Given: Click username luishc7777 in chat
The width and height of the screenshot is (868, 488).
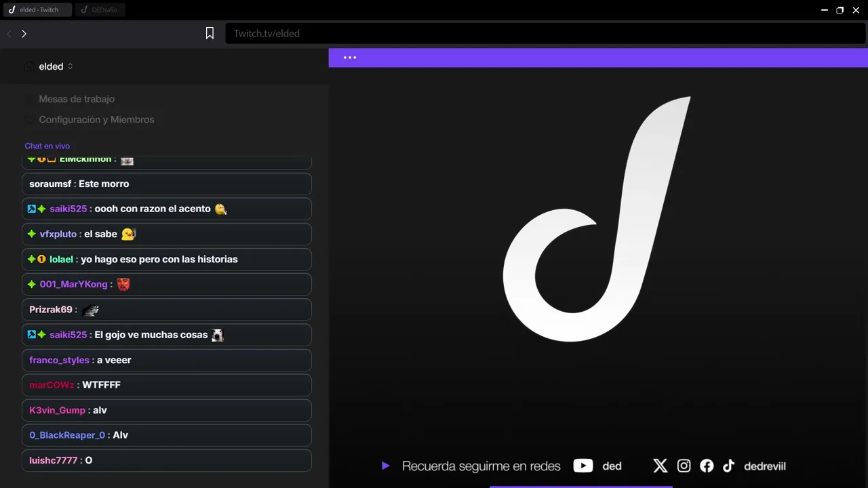Looking at the screenshot, I should 54,460.
